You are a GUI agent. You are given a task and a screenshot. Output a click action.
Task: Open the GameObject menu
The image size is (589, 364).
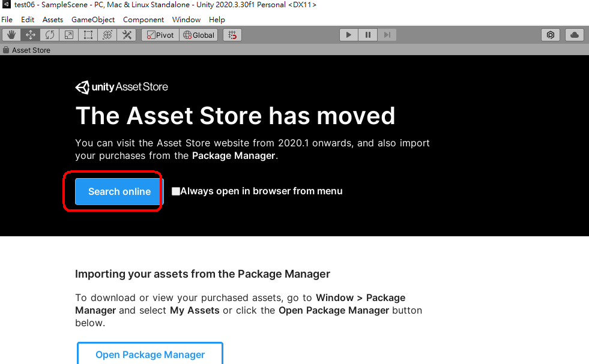[93, 20]
